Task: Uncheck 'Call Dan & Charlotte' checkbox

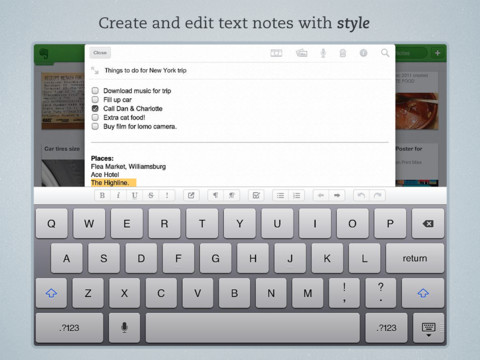Action: (x=95, y=108)
